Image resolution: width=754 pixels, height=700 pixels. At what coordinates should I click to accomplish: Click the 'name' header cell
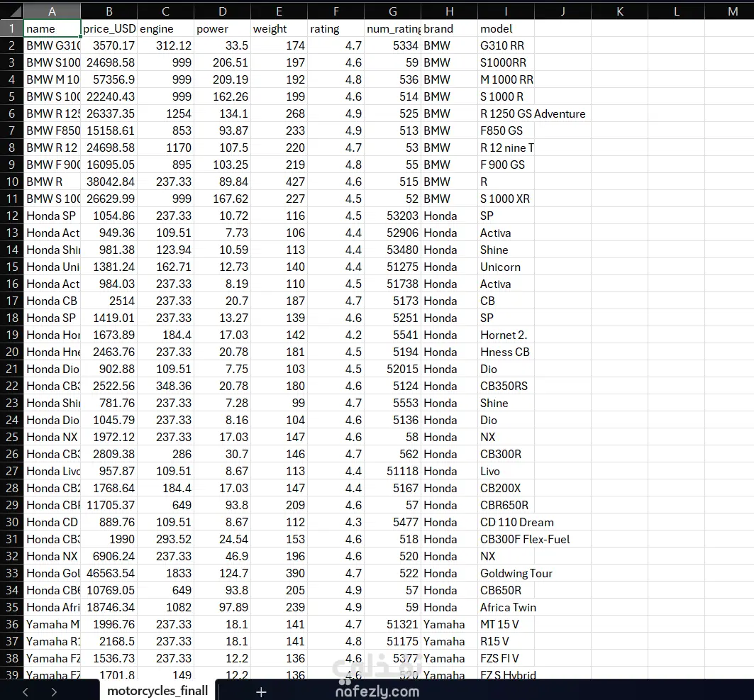[x=52, y=28]
